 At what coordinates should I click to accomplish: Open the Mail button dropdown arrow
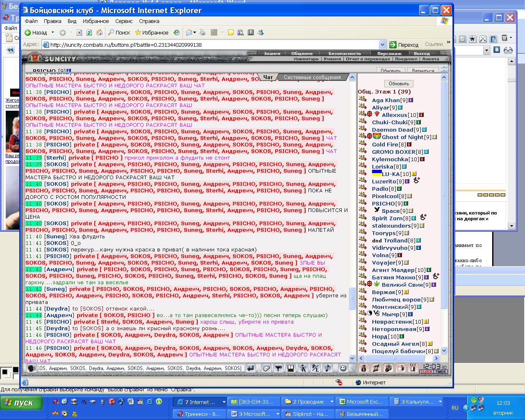(195, 32)
